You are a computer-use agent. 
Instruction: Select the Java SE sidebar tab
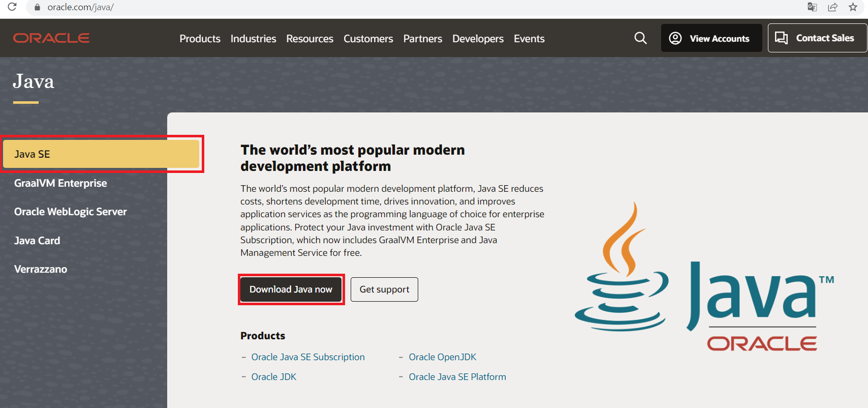click(x=101, y=154)
